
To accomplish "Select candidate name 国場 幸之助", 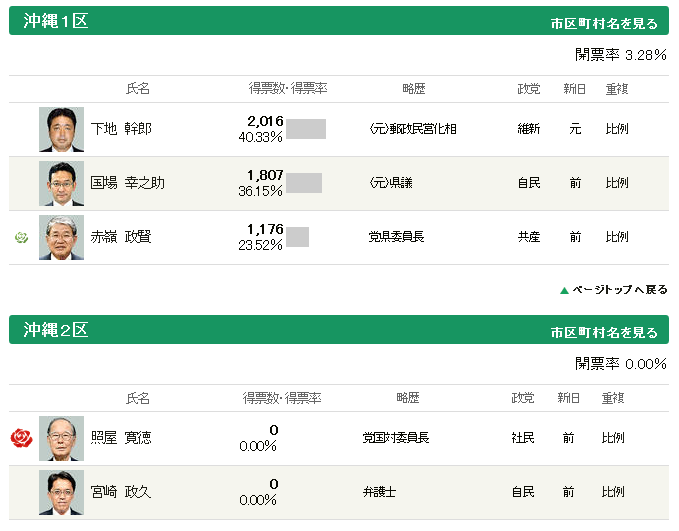I will (x=127, y=183).
